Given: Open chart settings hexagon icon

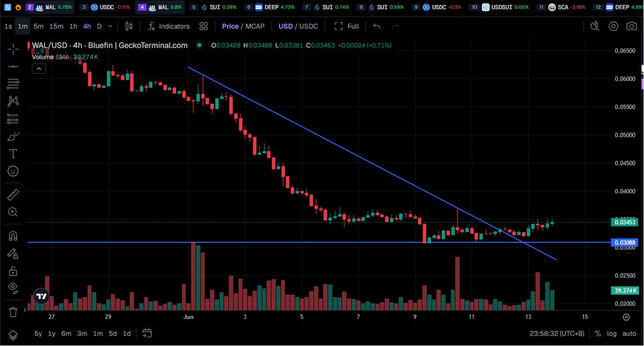Looking at the screenshot, I should (614, 26).
